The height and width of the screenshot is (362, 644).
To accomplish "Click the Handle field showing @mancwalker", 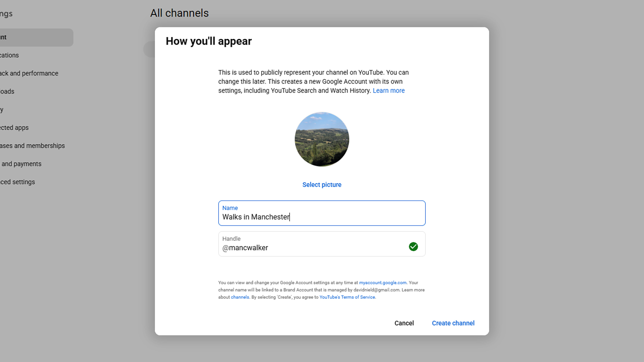I will point(322,244).
